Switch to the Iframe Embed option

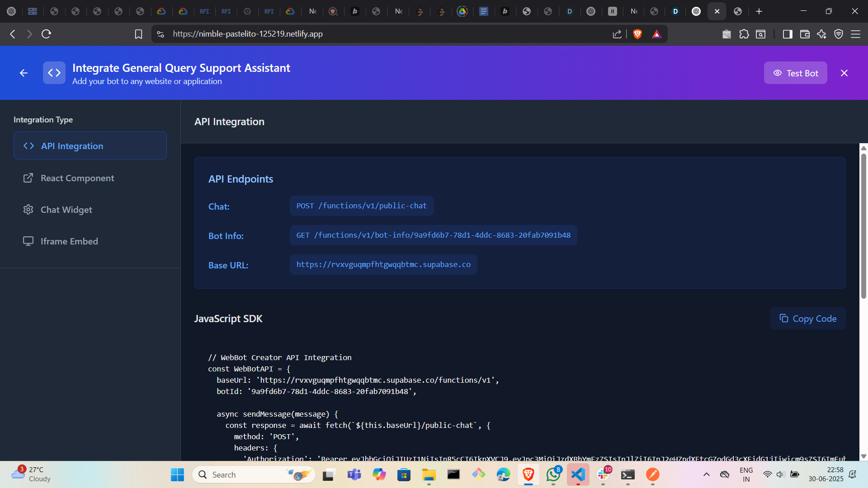(x=69, y=241)
